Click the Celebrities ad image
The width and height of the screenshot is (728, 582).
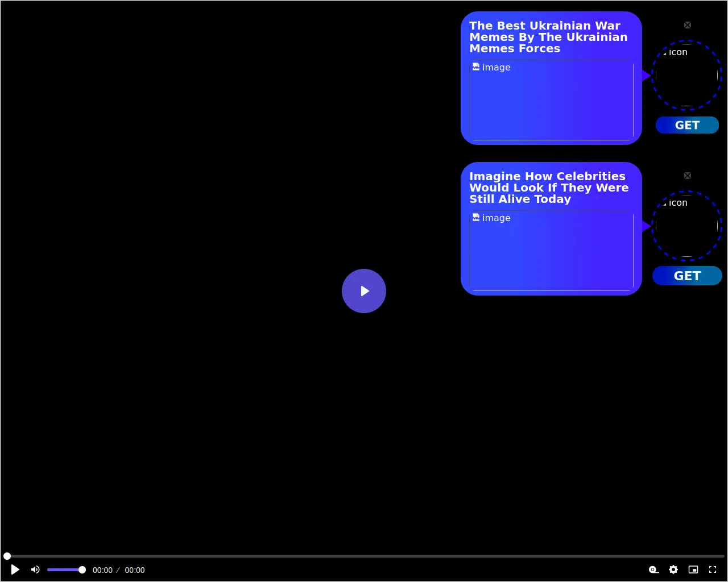click(x=551, y=251)
